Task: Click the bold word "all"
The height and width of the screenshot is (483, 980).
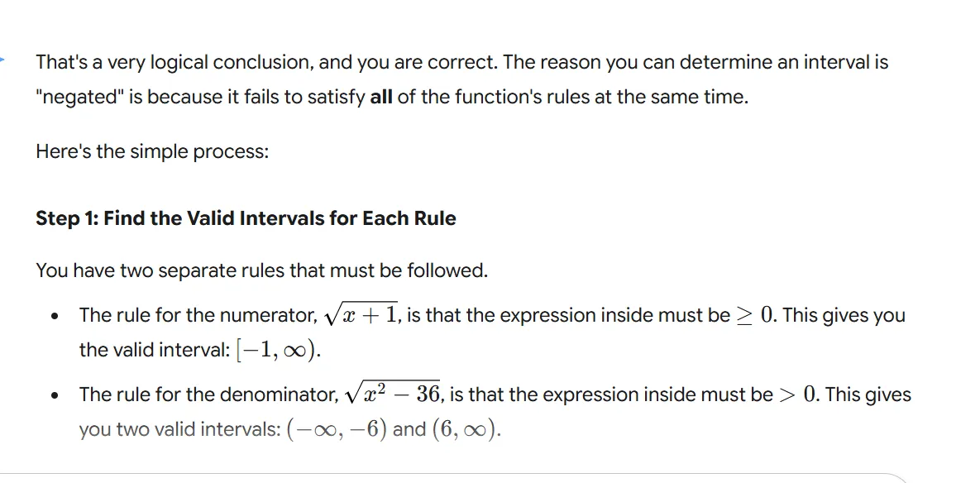Action: [x=381, y=97]
